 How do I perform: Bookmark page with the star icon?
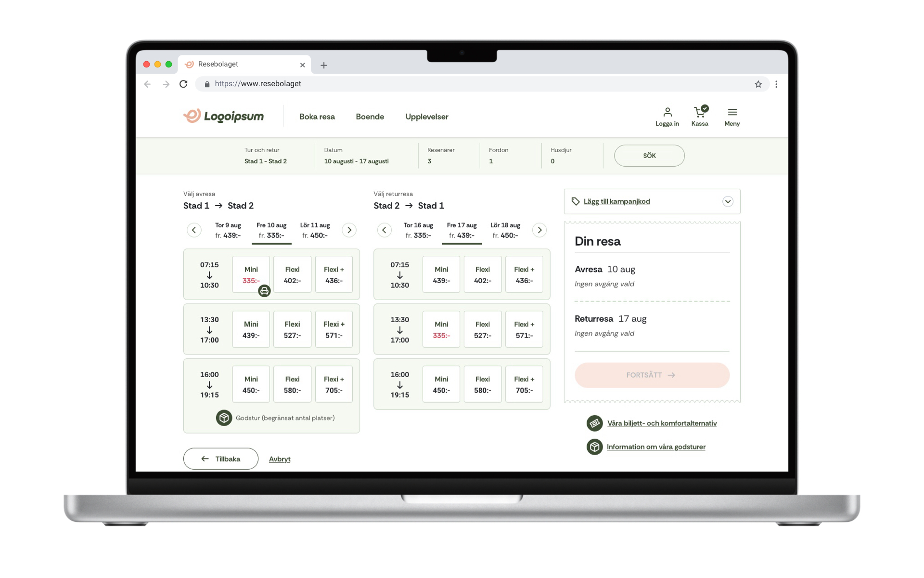tap(758, 84)
